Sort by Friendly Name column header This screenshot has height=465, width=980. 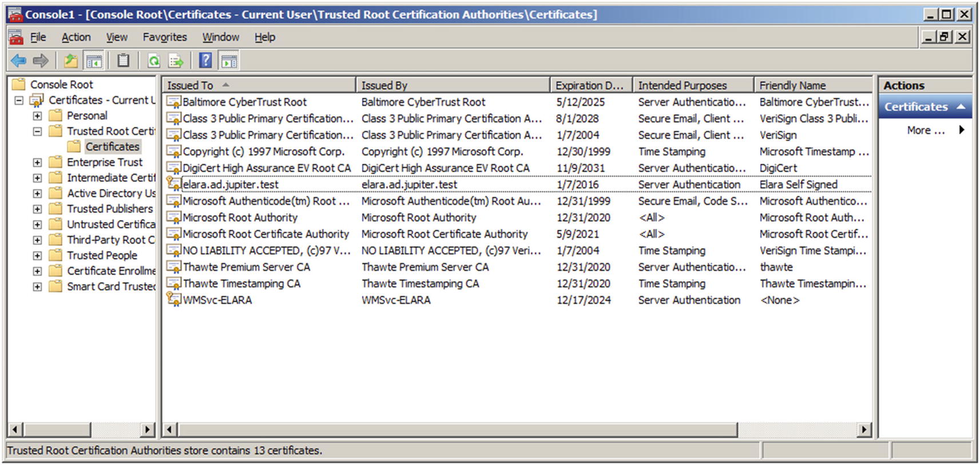coord(814,85)
